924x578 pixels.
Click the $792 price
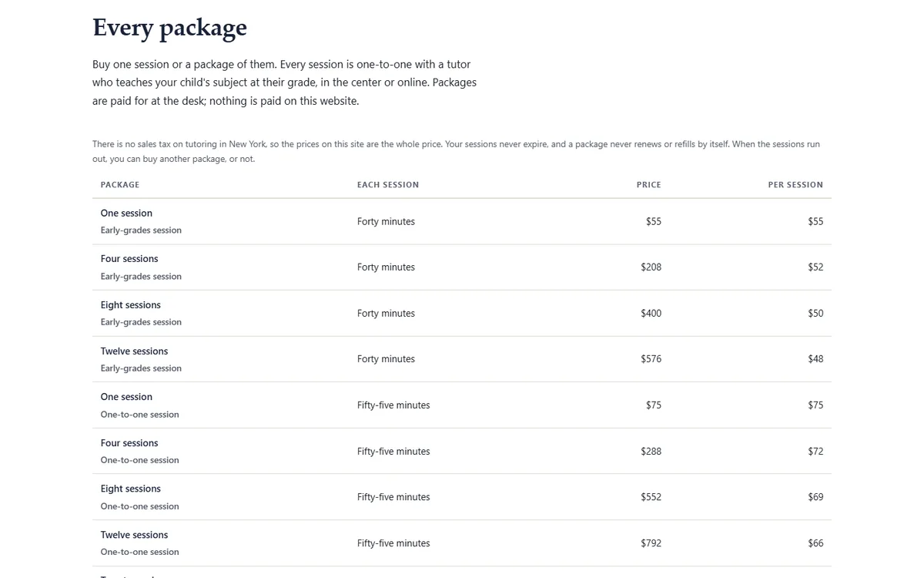(651, 543)
